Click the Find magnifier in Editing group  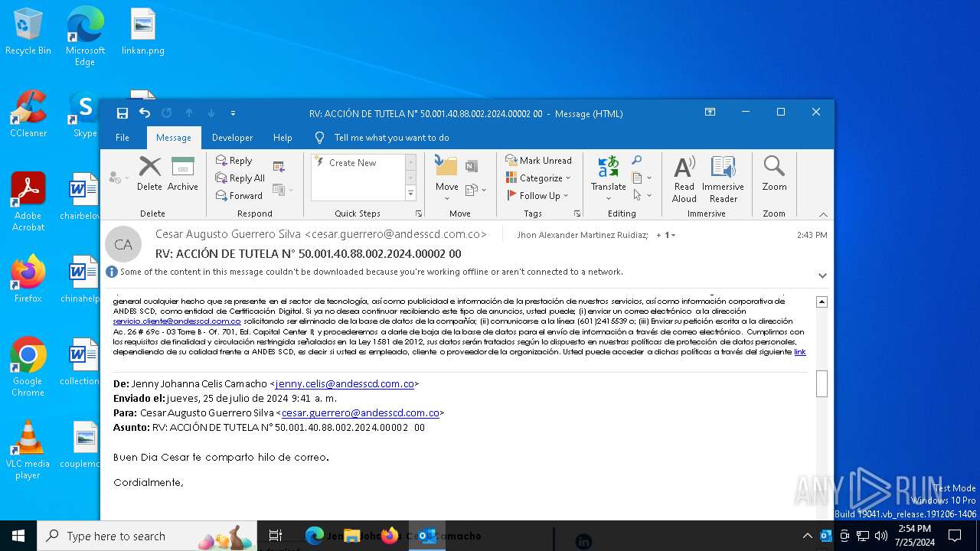[x=637, y=160]
